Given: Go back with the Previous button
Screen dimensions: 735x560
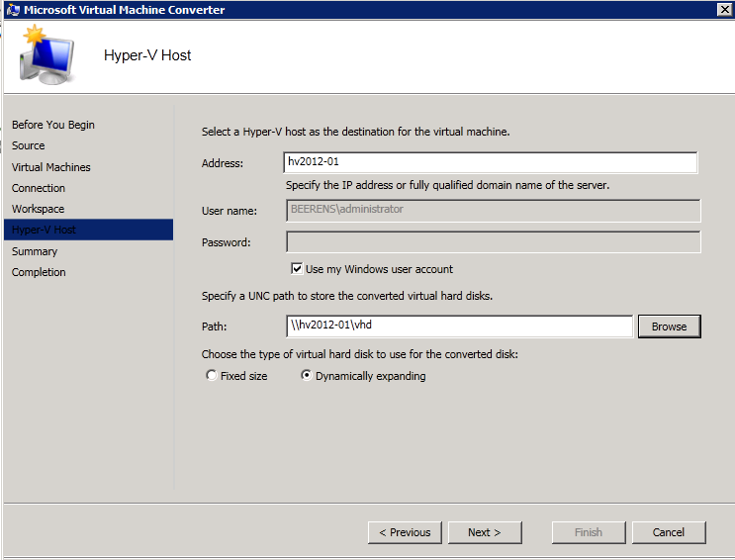Looking at the screenshot, I should pyautogui.click(x=405, y=532).
